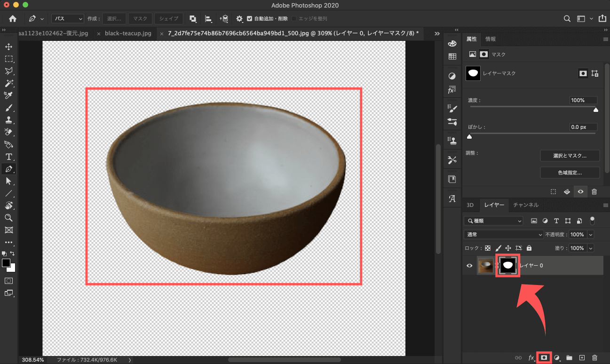Delete mask via Properties panel trash icon
This screenshot has width=610, height=364.
coord(594,191)
